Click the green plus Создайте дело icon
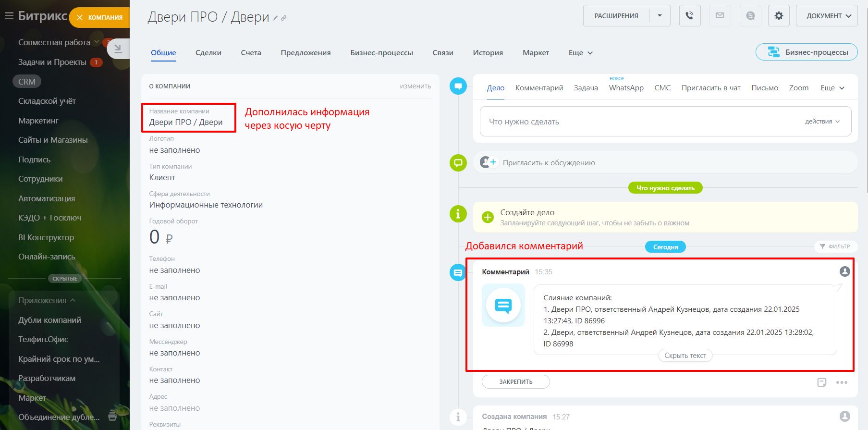Image resolution: width=868 pixels, height=430 pixels. [x=488, y=217]
